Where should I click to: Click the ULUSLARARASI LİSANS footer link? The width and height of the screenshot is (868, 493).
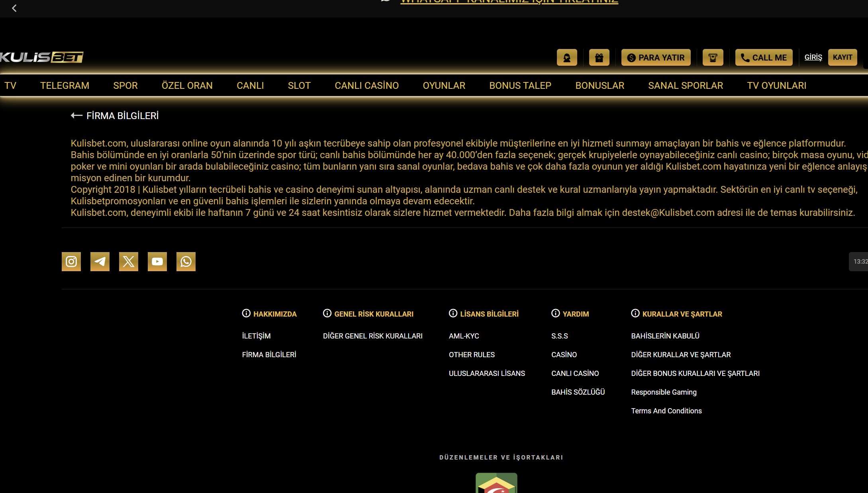(x=487, y=374)
